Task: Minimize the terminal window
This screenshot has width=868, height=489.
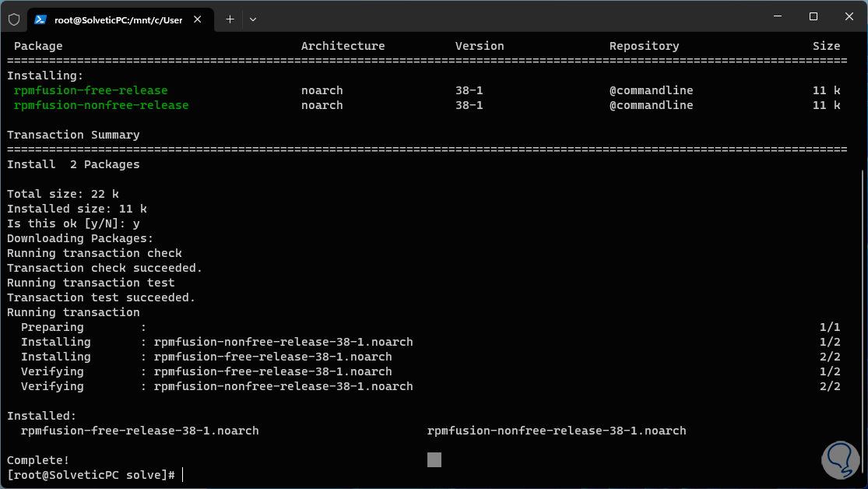Action: pyautogui.click(x=778, y=16)
